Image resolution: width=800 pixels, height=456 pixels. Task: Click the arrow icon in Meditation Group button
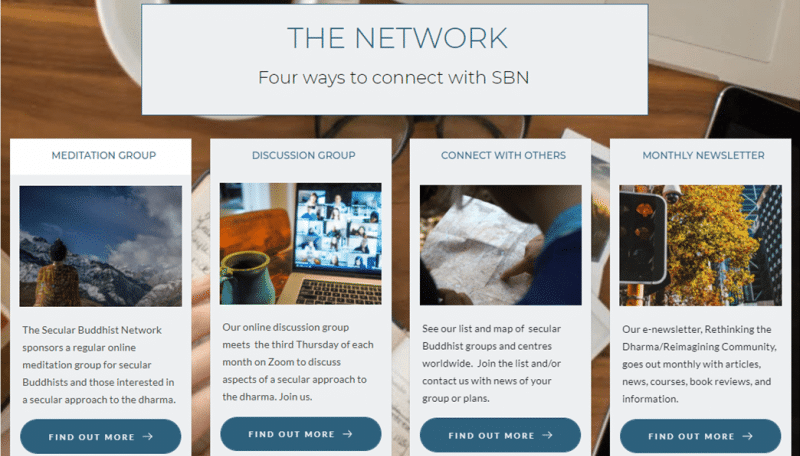click(147, 437)
